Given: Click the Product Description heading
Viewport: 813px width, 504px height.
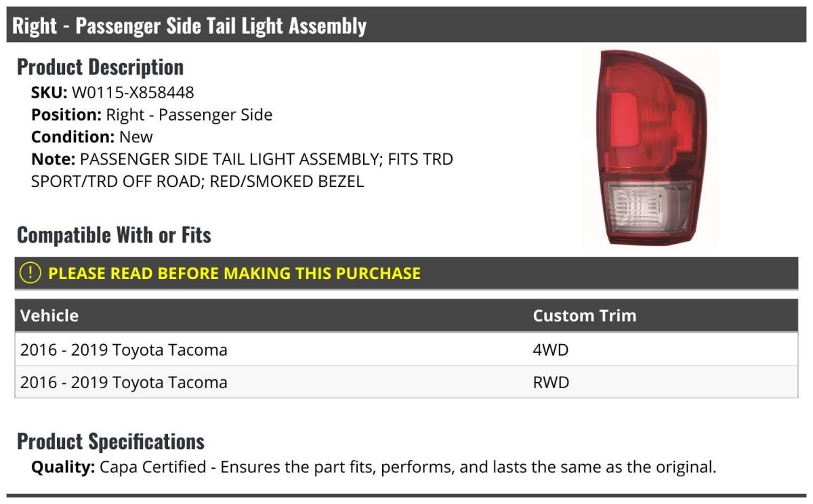Looking at the screenshot, I should pos(100,67).
